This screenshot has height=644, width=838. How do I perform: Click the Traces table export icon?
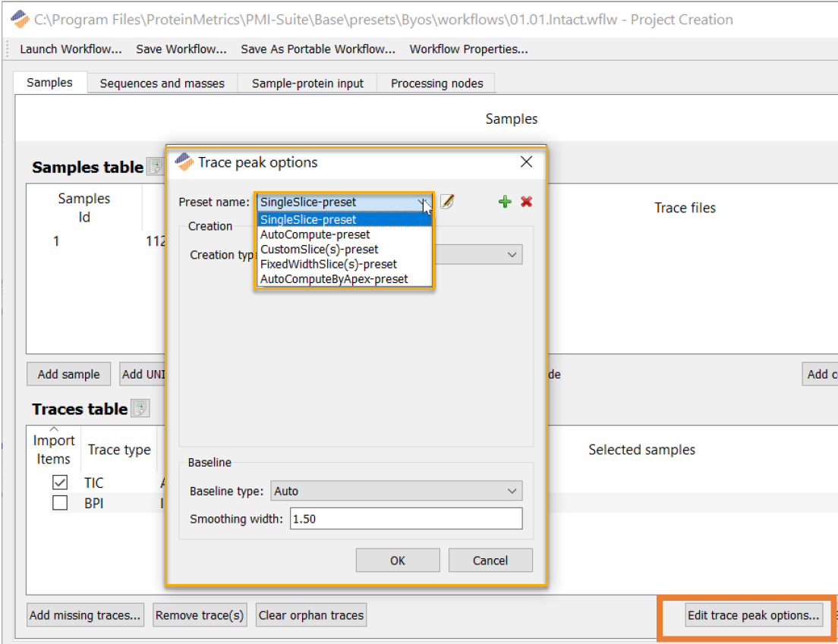140,409
